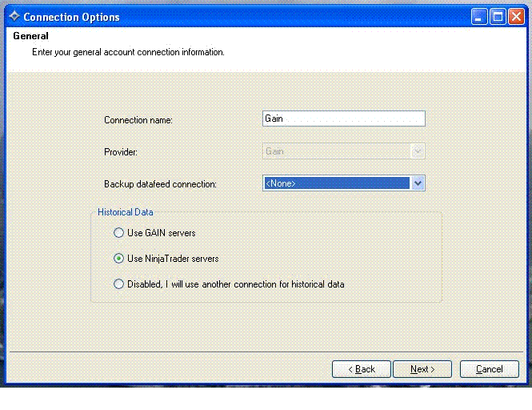Click the Connection name: label

[138, 120]
